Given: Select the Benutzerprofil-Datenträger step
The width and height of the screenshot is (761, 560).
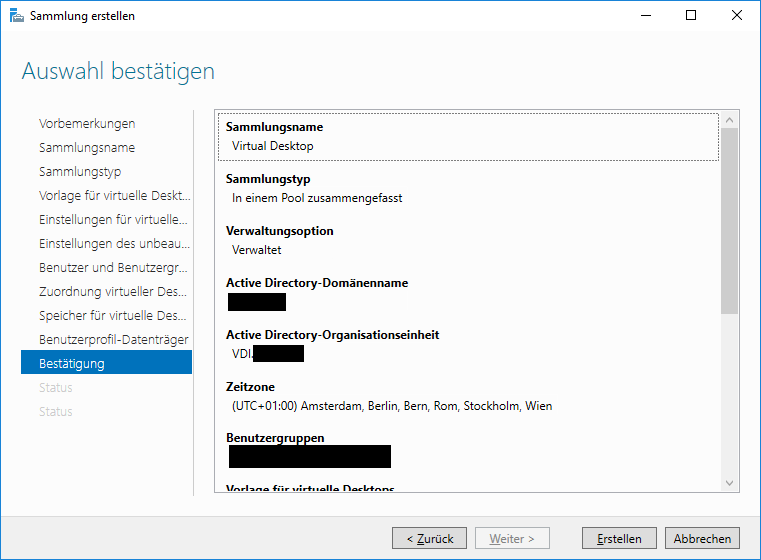Looking at the screenshot, I should [x=114, y=340].
